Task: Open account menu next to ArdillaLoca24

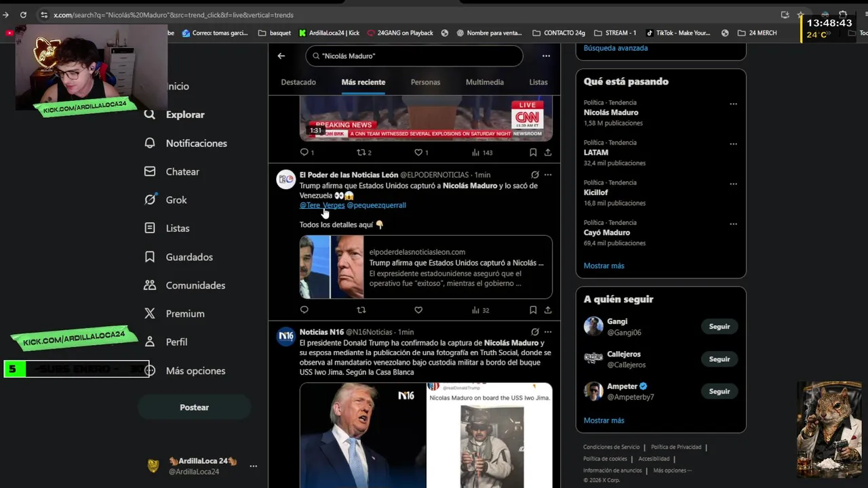Action: [253, 466]
